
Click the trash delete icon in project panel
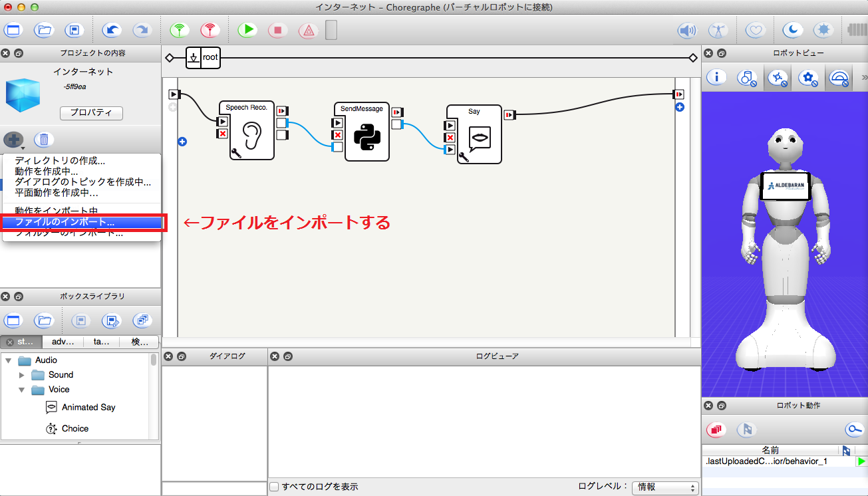pos(44,140)
